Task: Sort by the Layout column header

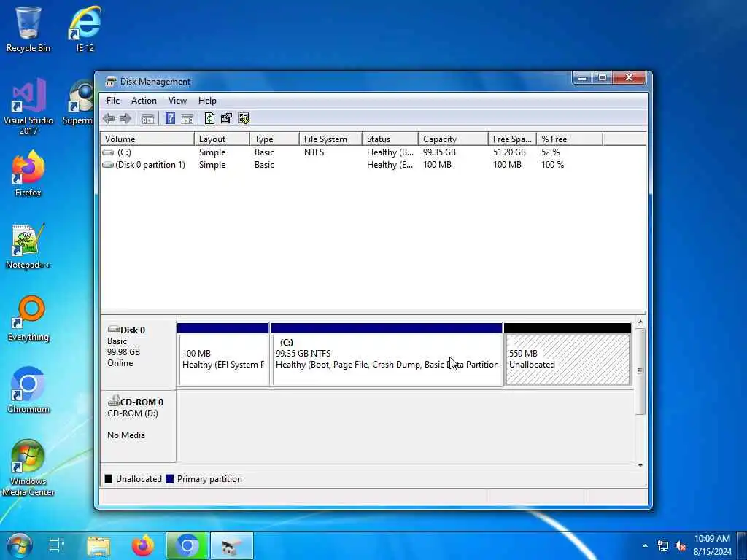Action: (x=222, y=139)
